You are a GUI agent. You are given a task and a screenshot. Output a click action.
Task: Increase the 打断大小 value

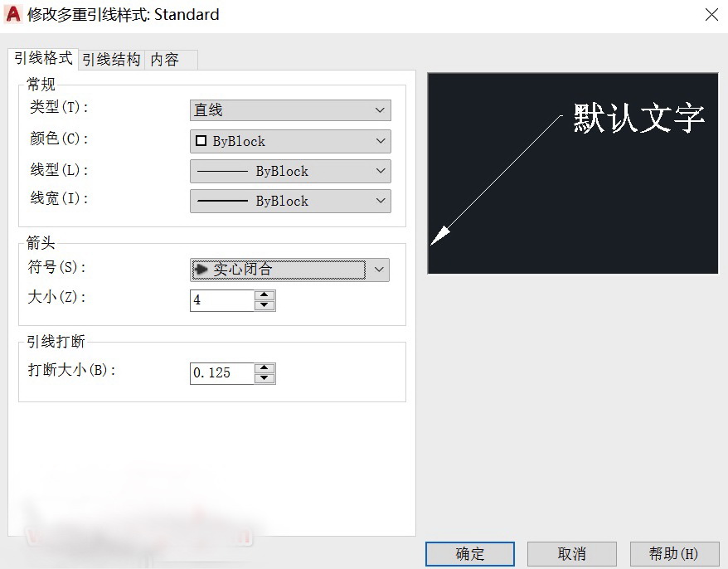pos(265,368)
